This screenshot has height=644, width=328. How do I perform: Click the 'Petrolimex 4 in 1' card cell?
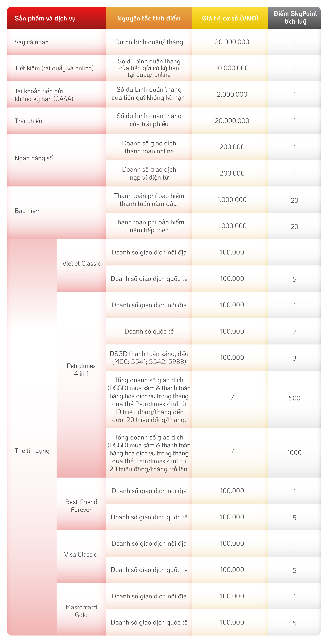click(81, 384)
